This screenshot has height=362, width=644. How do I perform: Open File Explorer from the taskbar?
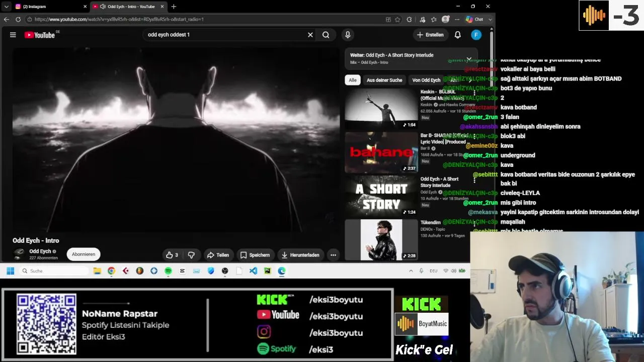97,271
